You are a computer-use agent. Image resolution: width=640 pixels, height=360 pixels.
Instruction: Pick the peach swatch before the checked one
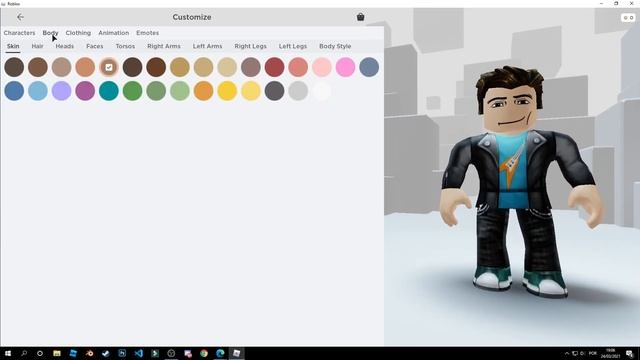[85, 67]
